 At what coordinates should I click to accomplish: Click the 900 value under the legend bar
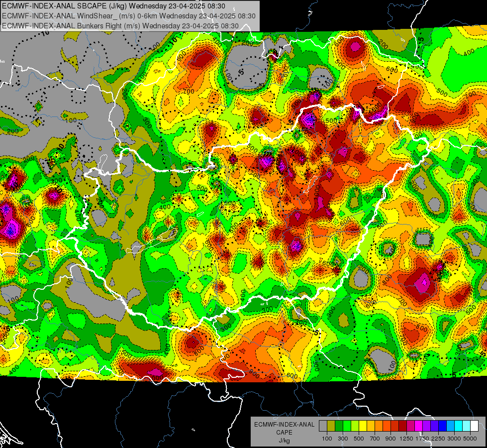pyautogui.click(x=390, y=439)
